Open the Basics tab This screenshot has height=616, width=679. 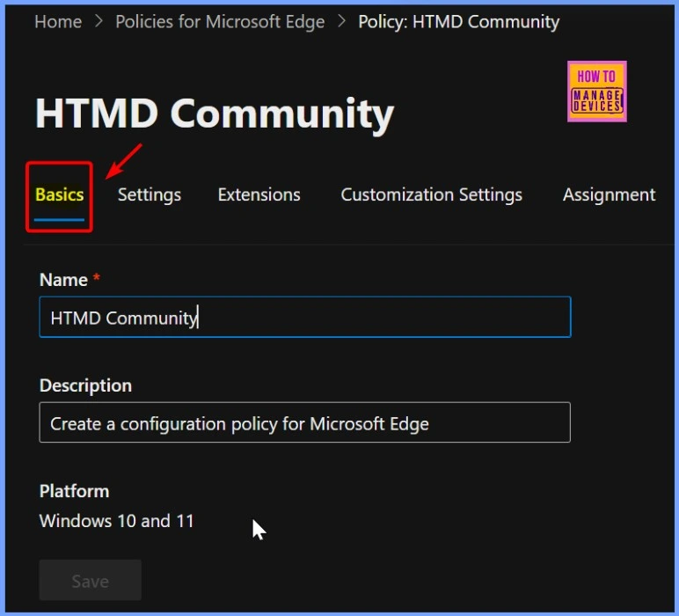[x=60, y=195]
